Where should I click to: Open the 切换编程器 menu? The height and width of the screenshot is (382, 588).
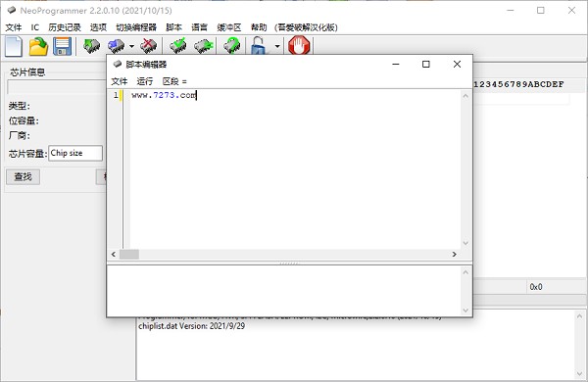136,27
